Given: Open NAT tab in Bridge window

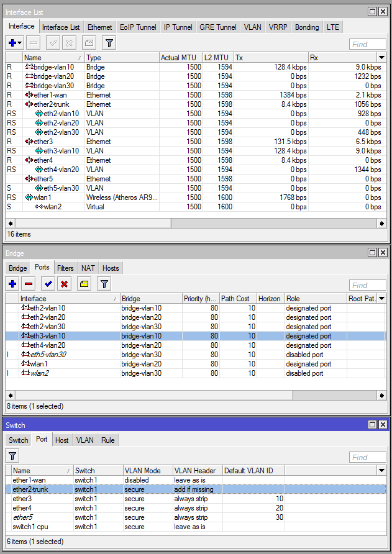Looking at the screenshot, I should pyautogui.click(x=88, y=268).
